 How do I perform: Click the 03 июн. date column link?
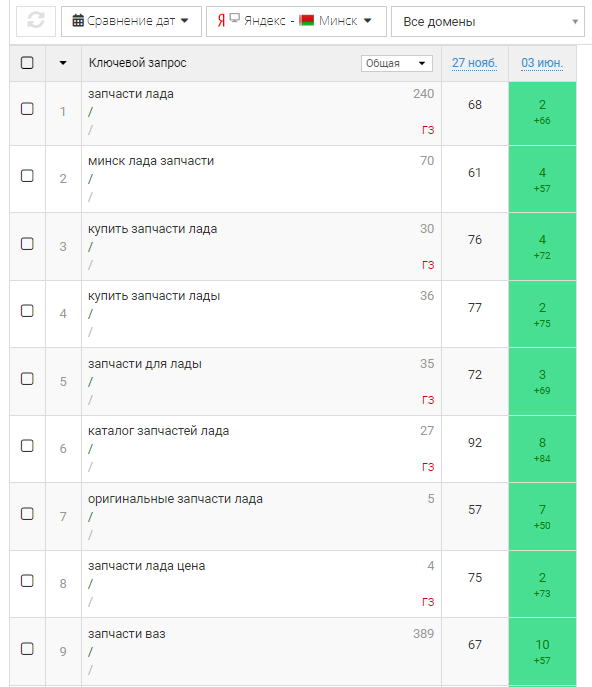(x=542, y=63)
